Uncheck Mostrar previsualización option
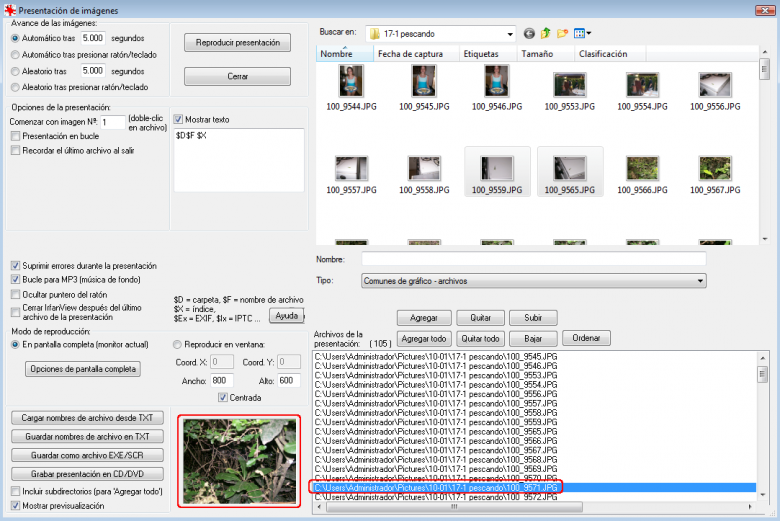This screenshot has height=521, width=780. (x=16, y=506)
